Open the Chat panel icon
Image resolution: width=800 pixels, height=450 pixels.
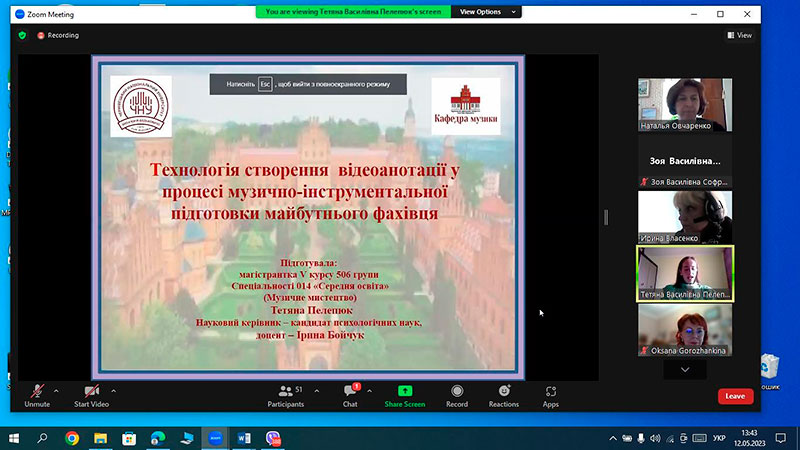351,391
